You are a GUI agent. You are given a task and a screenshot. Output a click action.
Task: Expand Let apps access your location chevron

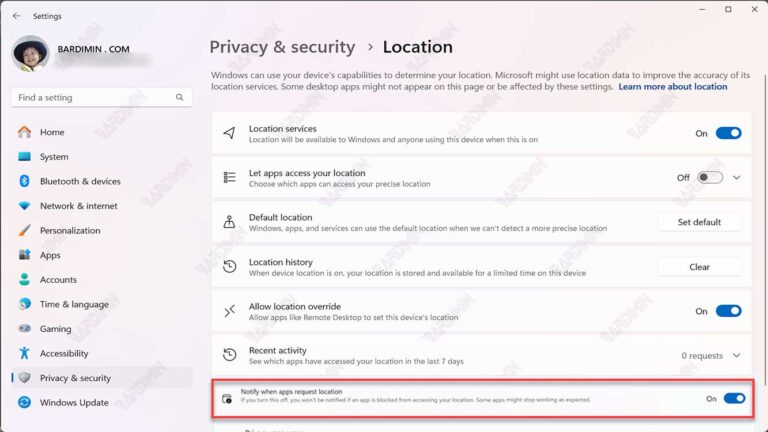[737, 178]
